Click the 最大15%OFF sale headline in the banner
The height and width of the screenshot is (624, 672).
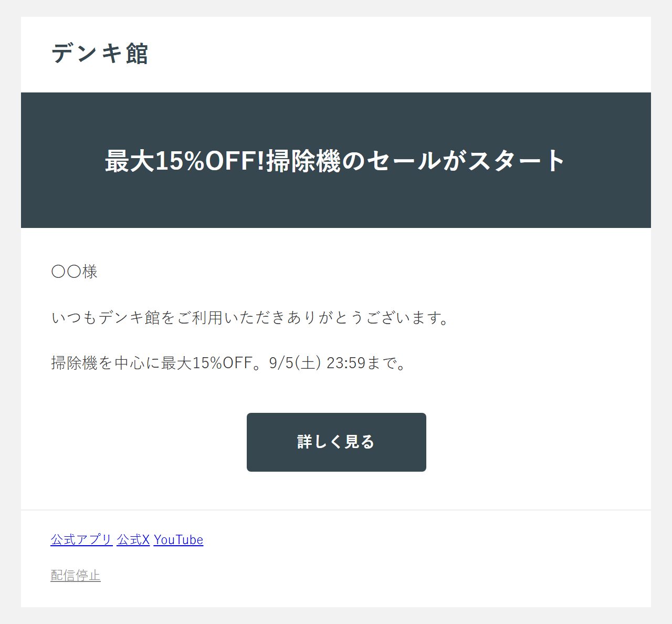(x=335, y=160)
